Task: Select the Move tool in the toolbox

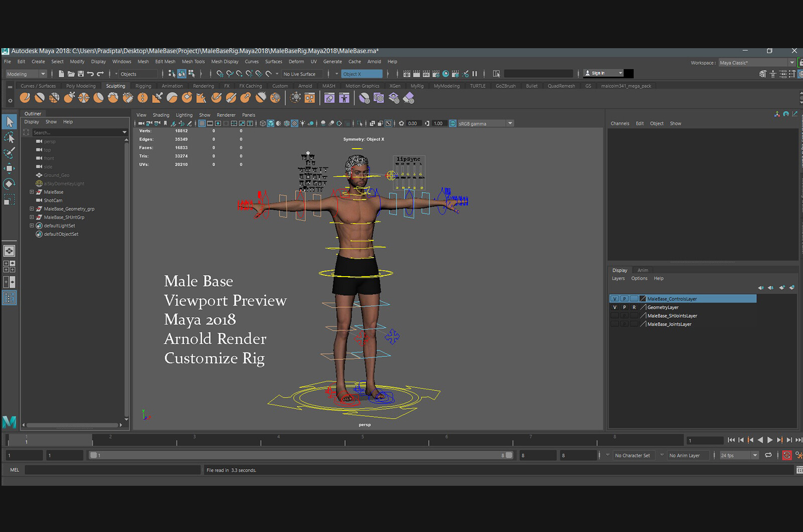Action: [x=9, y=168]
